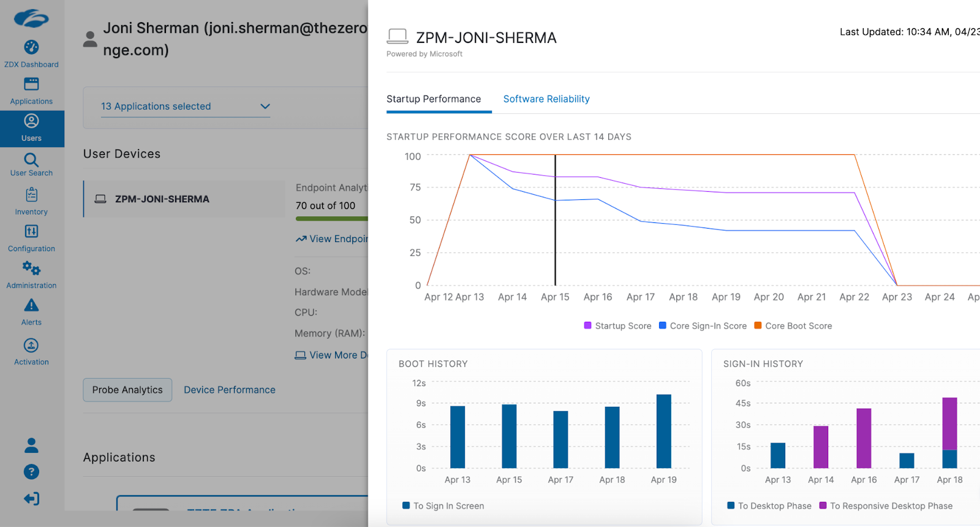Switch to the Software Reliability tab
This screenshot has width=980, height=527.
point(546,99)
